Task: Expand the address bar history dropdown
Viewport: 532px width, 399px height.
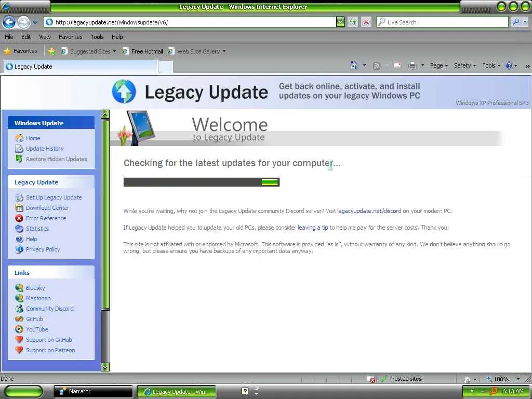Action: click(x=340, y=22)
